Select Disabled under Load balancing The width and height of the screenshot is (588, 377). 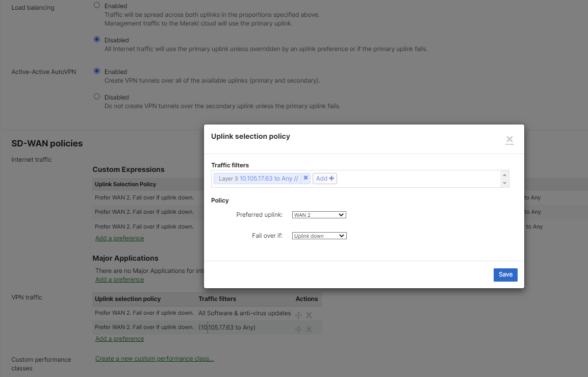tap(97, 39)
